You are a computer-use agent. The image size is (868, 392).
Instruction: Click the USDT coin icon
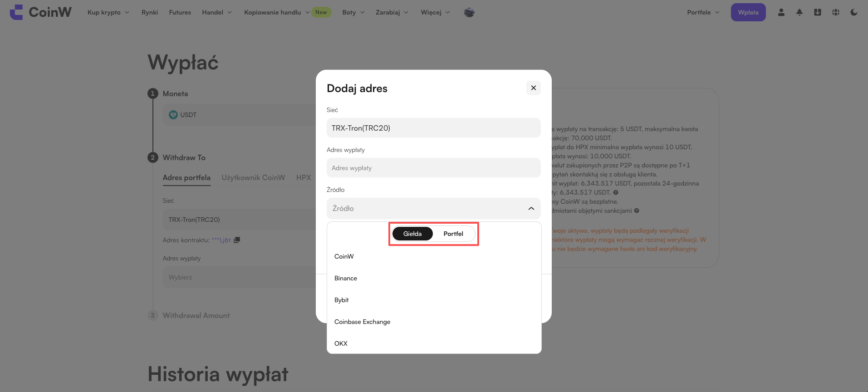[x=173, y=115]
